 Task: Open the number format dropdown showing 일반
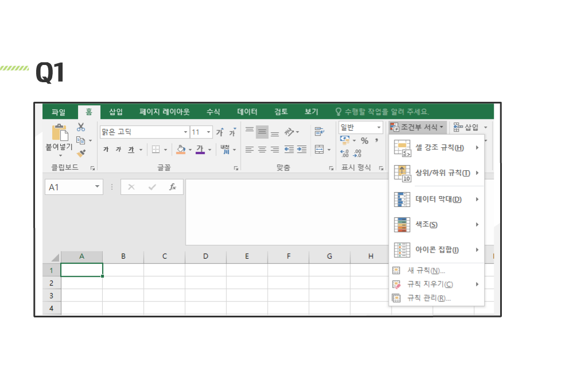[x=361, y=127]
